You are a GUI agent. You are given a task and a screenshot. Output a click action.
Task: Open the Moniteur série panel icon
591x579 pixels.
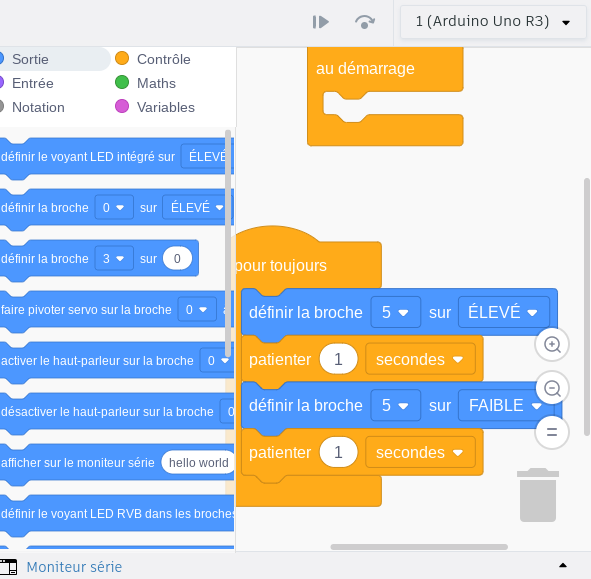point(8,567)
